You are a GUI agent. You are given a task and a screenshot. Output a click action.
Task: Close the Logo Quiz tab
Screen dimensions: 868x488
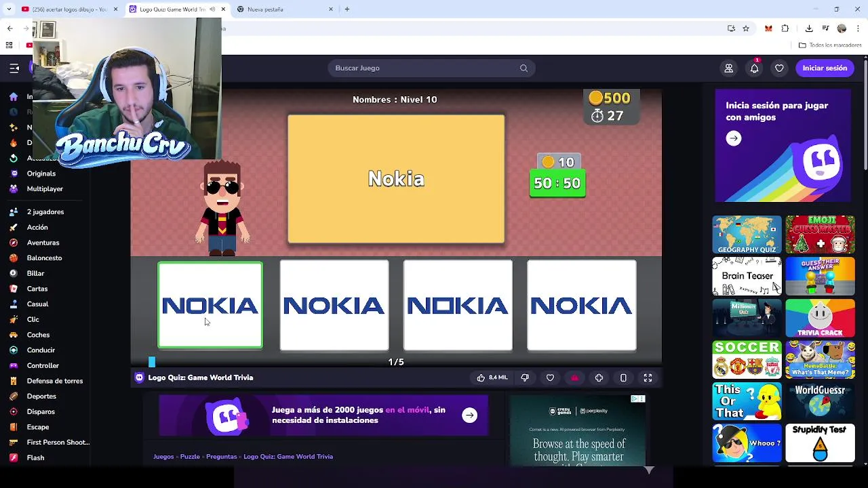pos(223,9)
